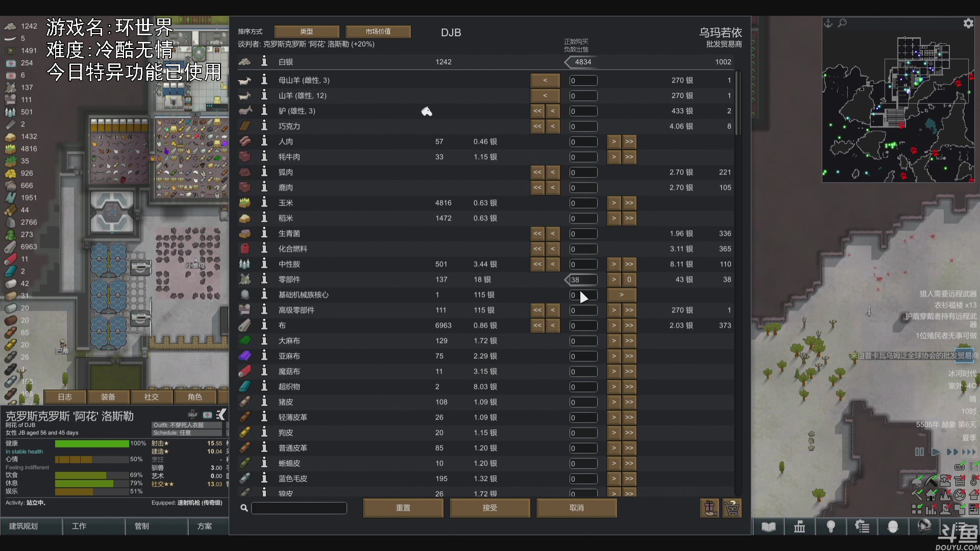Switch to the 装备 tab
Viewport: 980px width, 551px height.
coord(108,397)
